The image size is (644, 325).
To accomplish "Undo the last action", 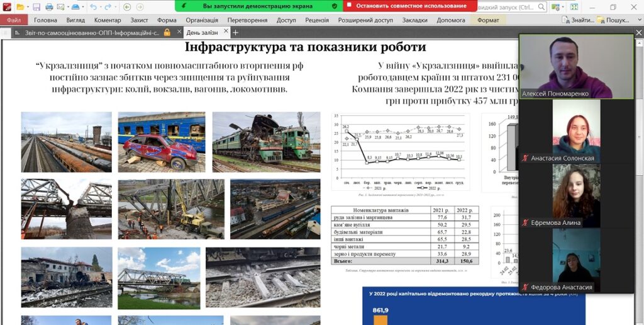I will click(x=93, y=6).
